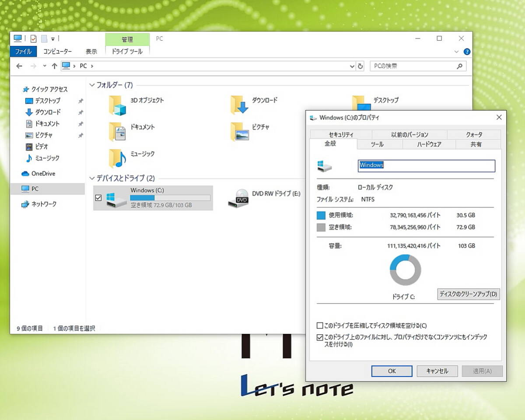Select ネットワーク in the navigation pane
The height and width of the screenshot is (420, 525).
(x=39, y=204)
